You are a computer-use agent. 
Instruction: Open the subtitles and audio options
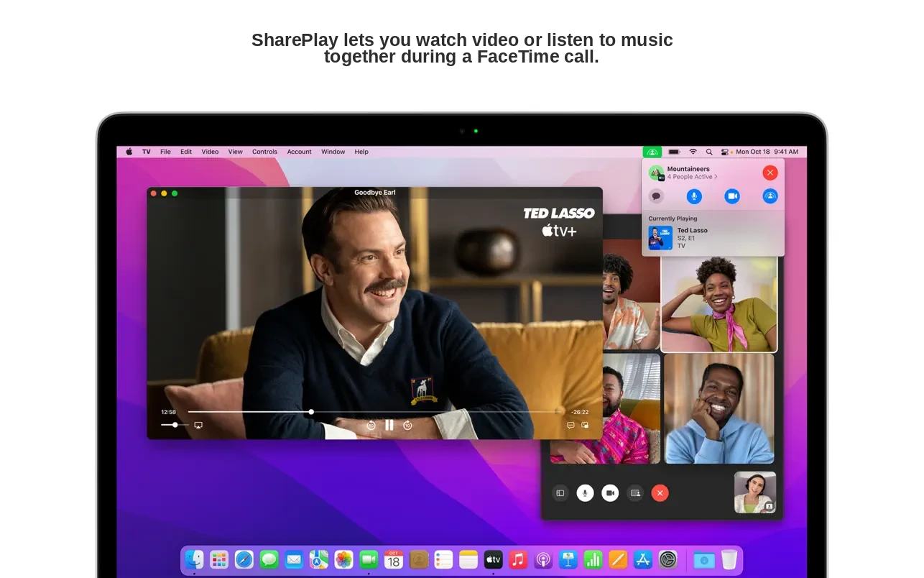click(x=570, y=425)
